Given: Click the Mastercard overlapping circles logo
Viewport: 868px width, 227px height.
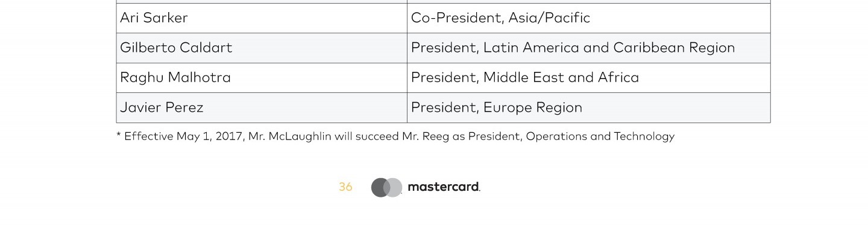Looking at the screenshot, I should (386, 187).
